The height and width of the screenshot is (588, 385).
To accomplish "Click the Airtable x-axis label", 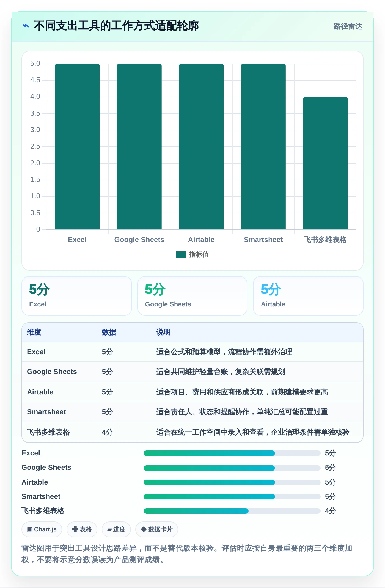I will click(x=201, y=240).
